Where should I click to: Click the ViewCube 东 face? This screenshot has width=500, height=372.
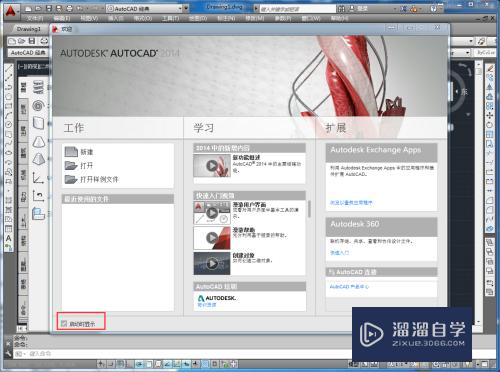click(464, 92)
